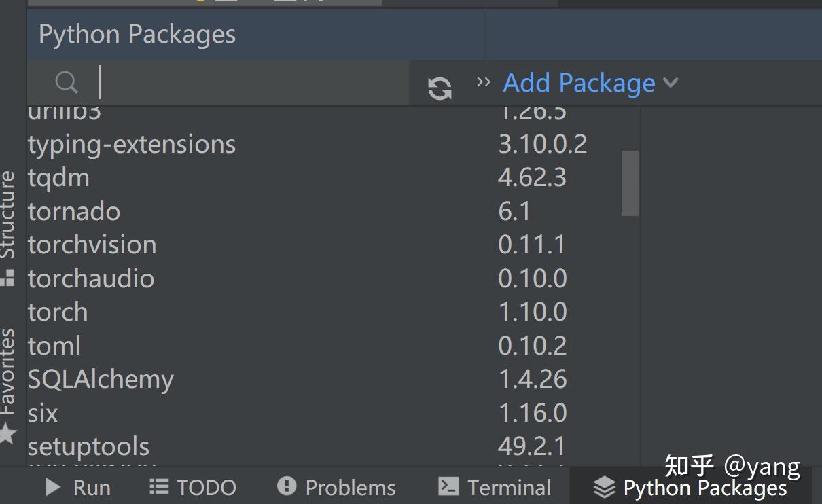This screenshot has height=504, width=822.
Task: Click the Run tool window play icon
Action: click(x=52, y=487)
